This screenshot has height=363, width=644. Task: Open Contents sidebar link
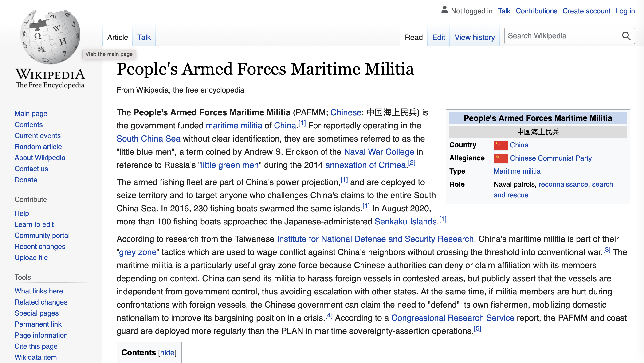28,124
